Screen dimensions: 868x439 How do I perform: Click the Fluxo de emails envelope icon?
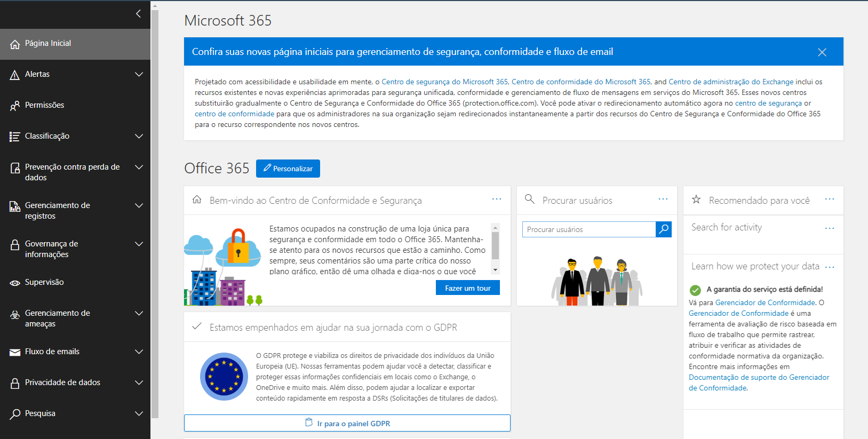15,352
